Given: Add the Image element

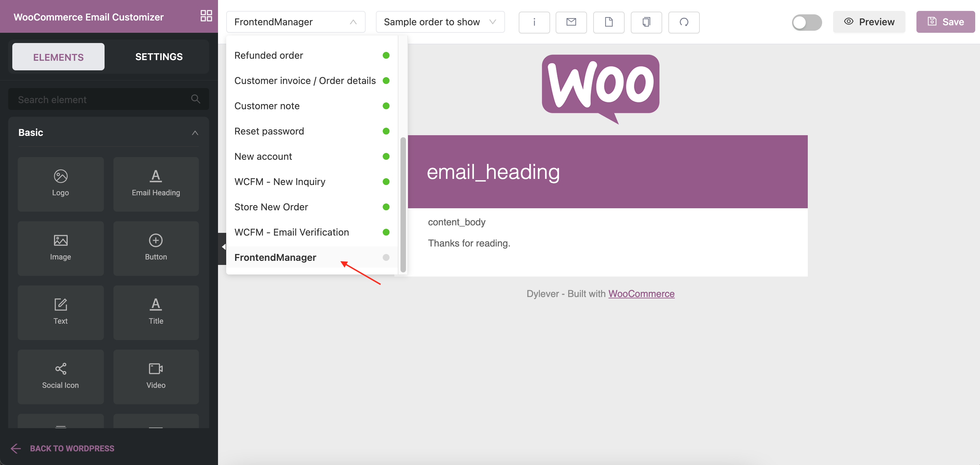Looking at the screenshot, I should click(x=60, y=248).
